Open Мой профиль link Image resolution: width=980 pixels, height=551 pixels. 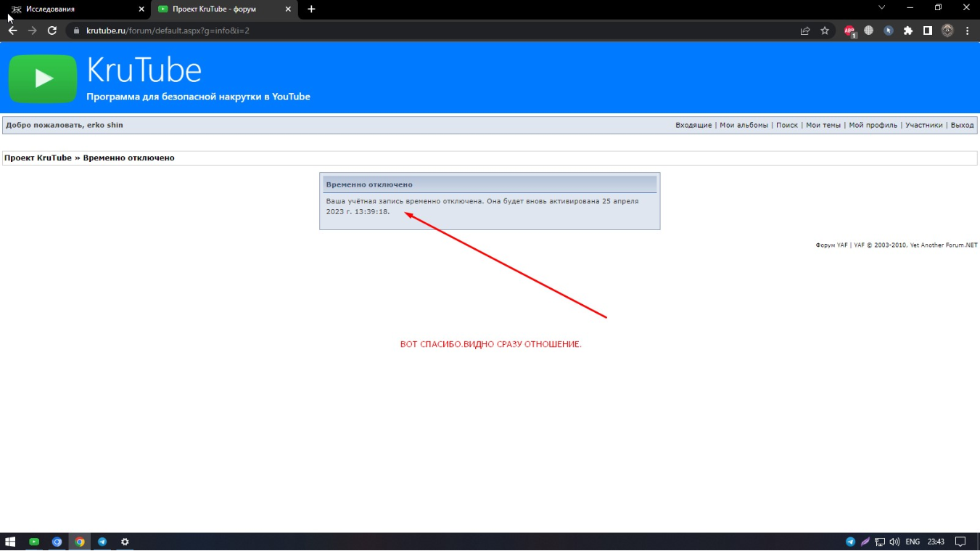[x=873, y=126]
